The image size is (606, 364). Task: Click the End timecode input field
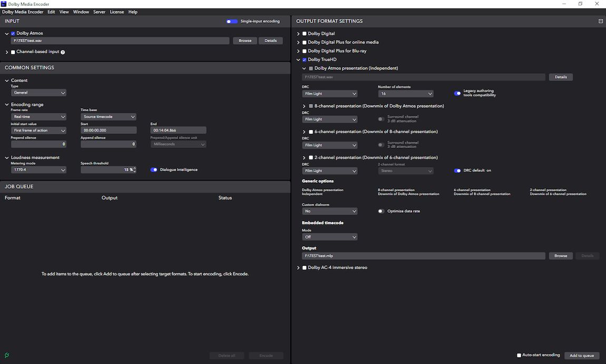[x=178, y=130]
